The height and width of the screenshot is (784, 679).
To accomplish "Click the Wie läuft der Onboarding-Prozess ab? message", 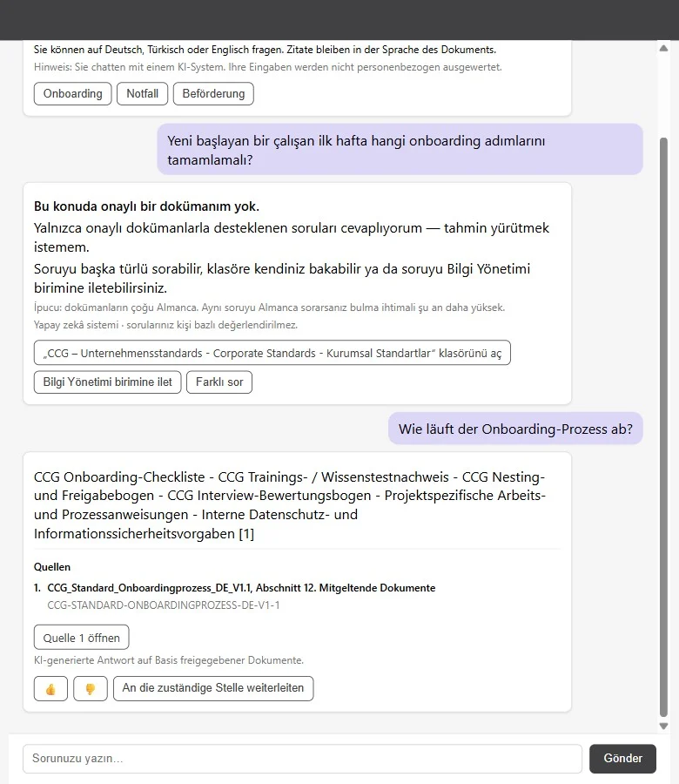I will tap(515, 429).
